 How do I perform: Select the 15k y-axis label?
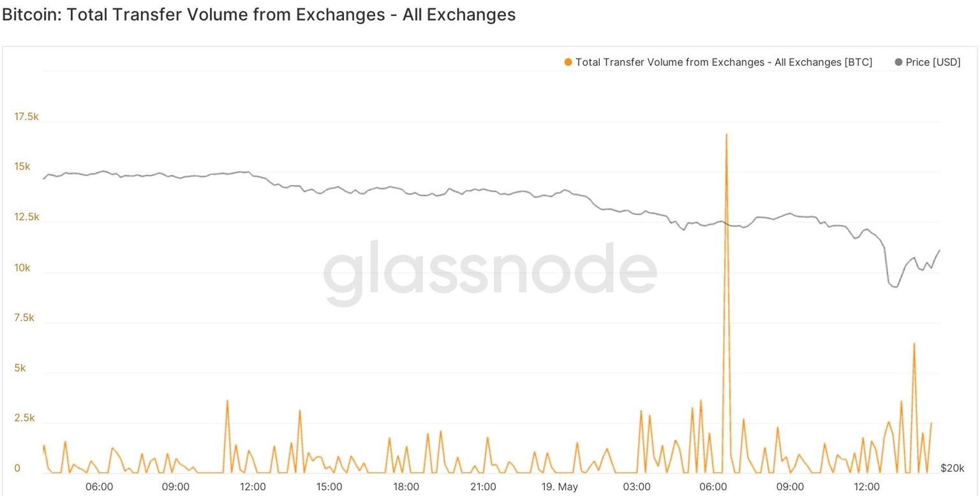pos(21,167)
